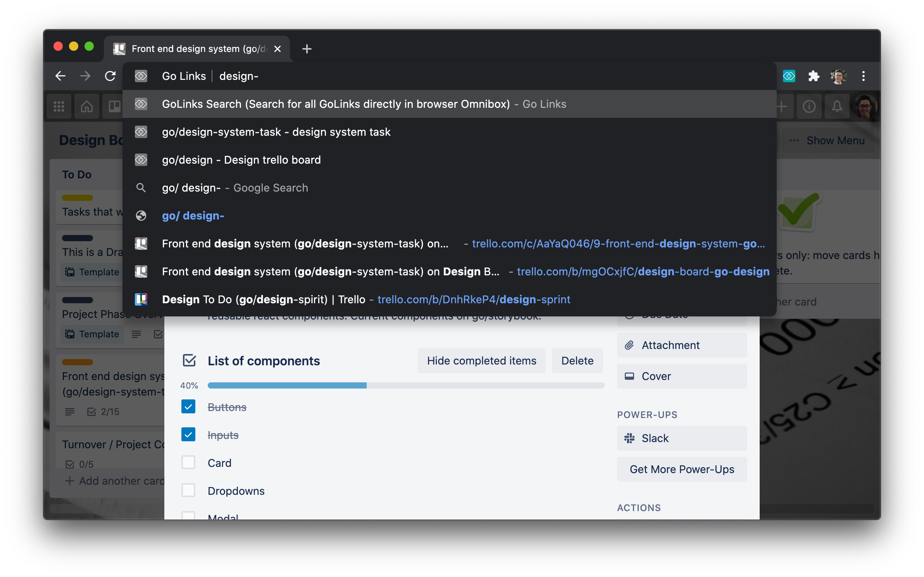924x577 pixels.
Task: Click the Go Links keyword chip in omnibox
Action: tap(184, 76)
